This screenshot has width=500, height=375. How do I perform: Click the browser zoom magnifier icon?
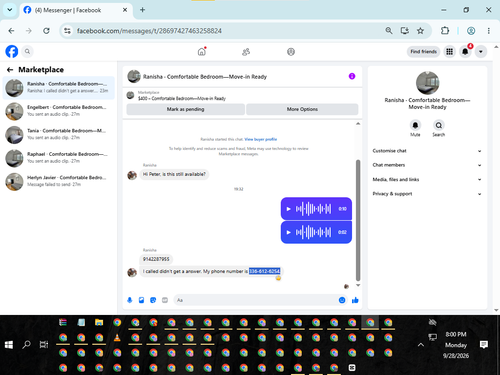point(389,31)
